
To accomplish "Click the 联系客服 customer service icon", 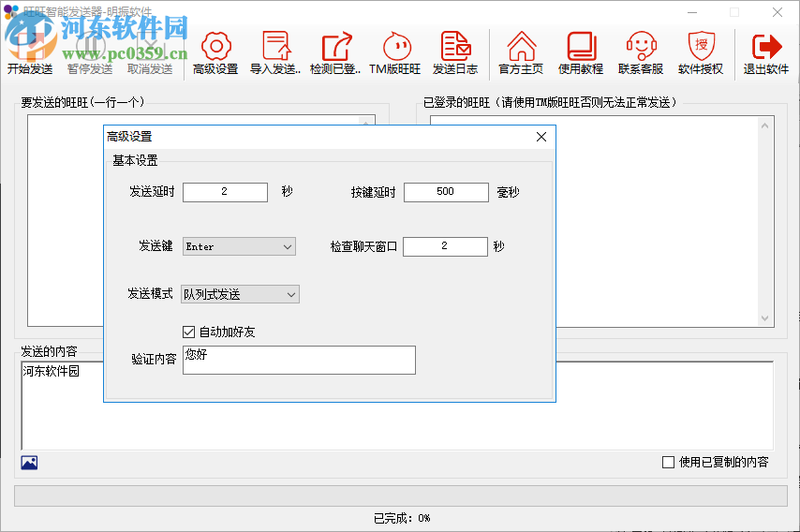I will coord(641,46).
